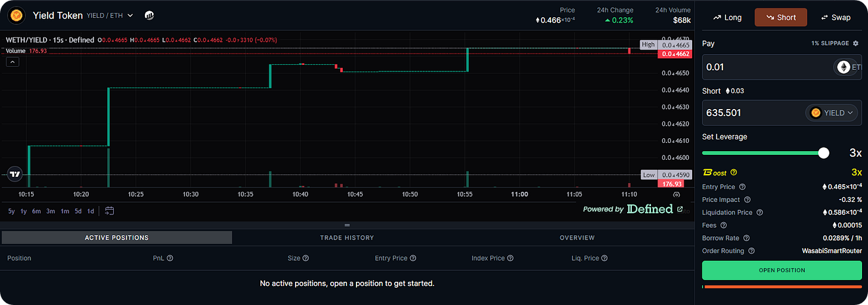The width and height of the screenshot is (868, 305).
Task: Click the 1% SLIPPAGE label
Action: tap(830, 43)
